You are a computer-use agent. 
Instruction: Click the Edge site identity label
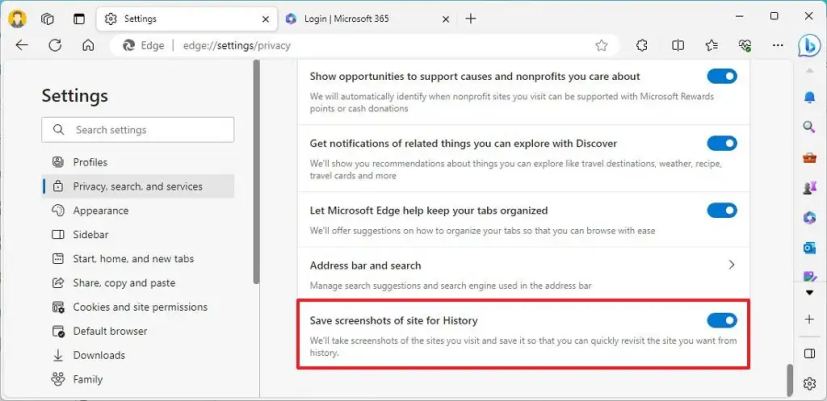click(144, 46)
